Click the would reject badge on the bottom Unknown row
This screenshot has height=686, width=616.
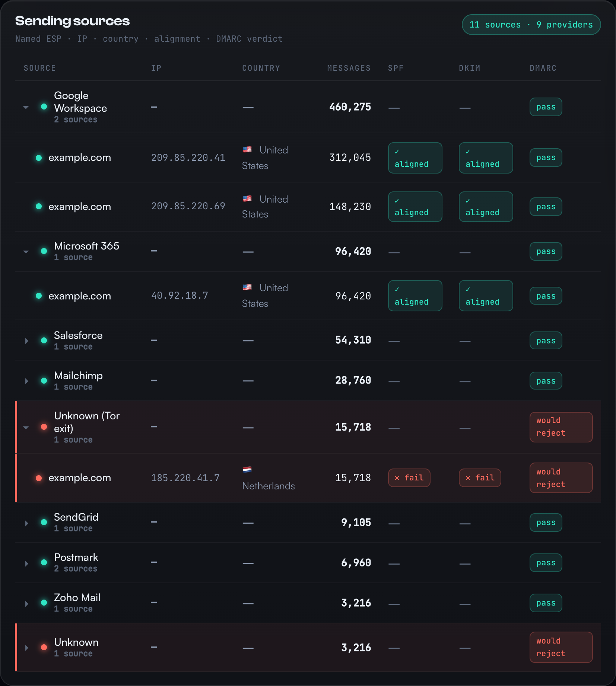pos(561,647)
